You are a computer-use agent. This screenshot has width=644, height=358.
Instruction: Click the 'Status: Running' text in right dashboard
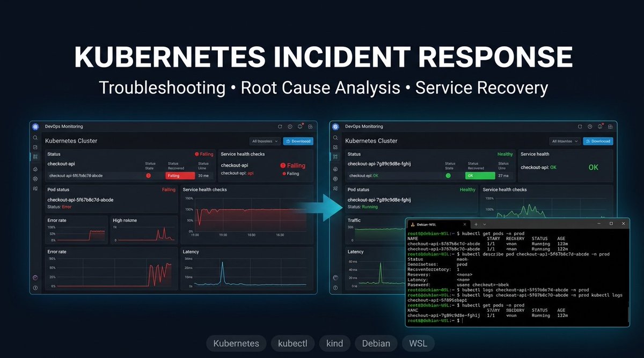[362, 207]
